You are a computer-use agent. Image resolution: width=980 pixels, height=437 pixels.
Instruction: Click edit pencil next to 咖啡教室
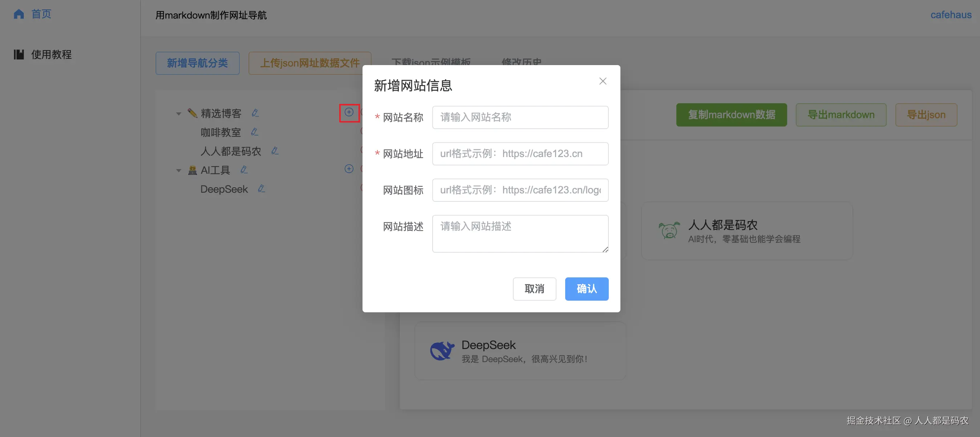pos(255,132)
